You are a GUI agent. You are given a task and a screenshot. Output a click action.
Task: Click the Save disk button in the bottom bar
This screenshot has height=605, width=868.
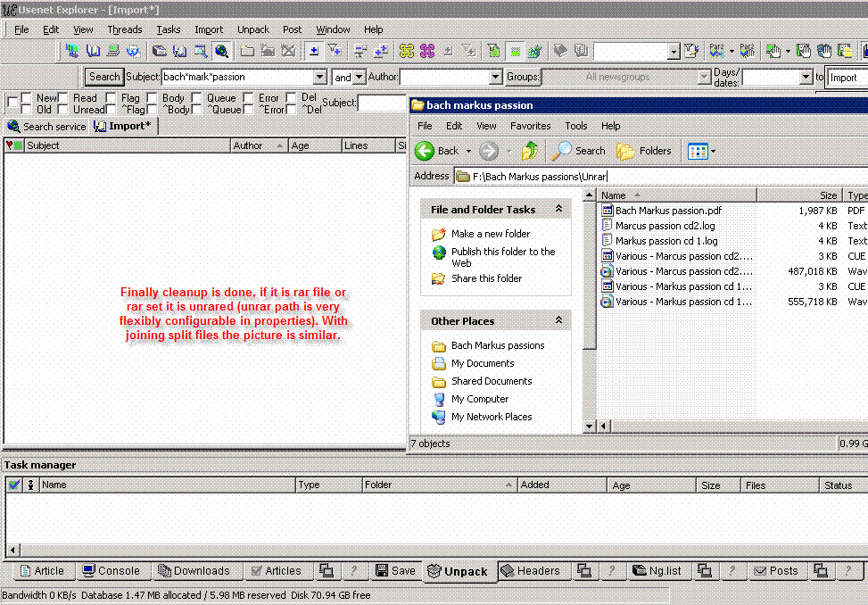395,571
